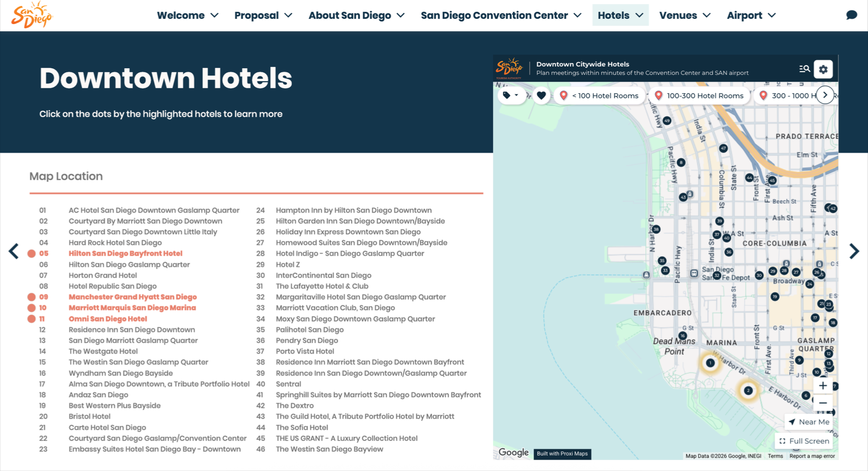Click dot beside Hilton San Diego Bayfront Hotel
The image size is (868, 471).
(32, 254)
